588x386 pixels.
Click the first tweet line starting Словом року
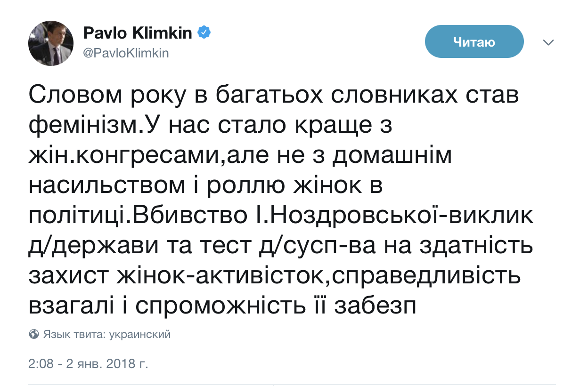(274, 96)
